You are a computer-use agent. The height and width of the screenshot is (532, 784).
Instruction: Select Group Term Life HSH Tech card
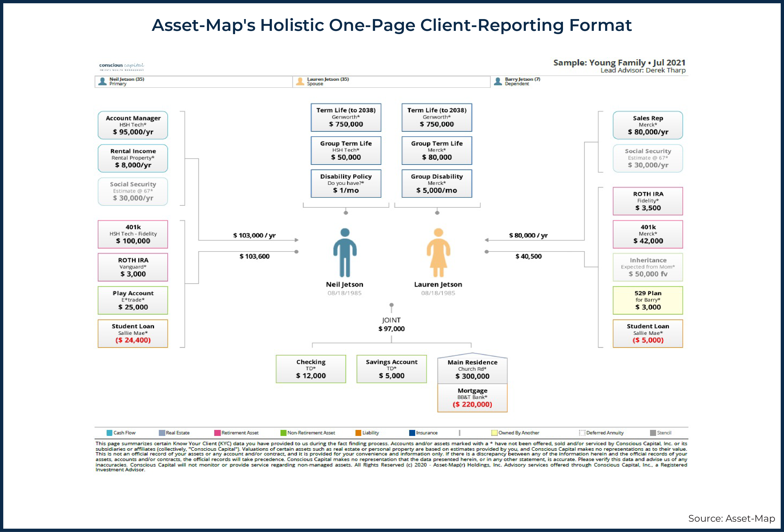[x=346, y=150]
